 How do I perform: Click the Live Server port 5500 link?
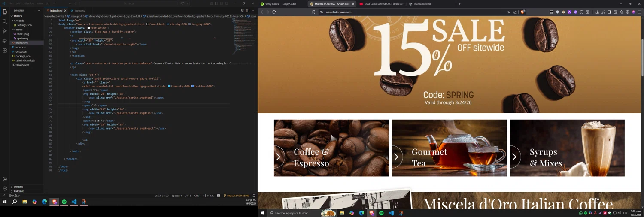click(x=236, y=196)
